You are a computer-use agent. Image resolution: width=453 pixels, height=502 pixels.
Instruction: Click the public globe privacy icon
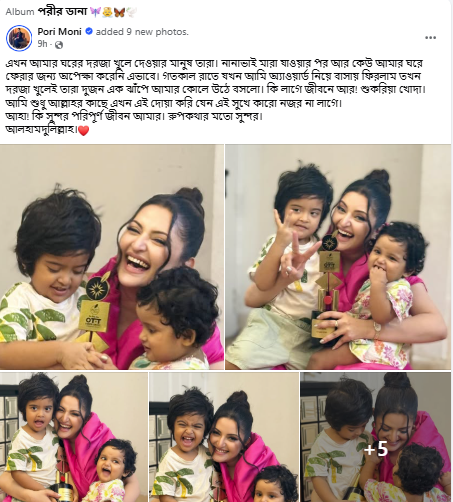(x=59, y=45)
